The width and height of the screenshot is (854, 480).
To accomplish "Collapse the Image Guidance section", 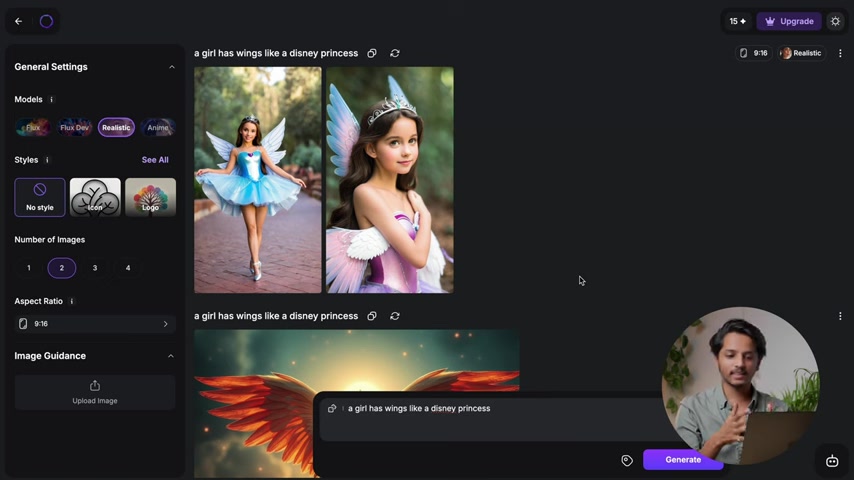I will click(x=171, y=356).
